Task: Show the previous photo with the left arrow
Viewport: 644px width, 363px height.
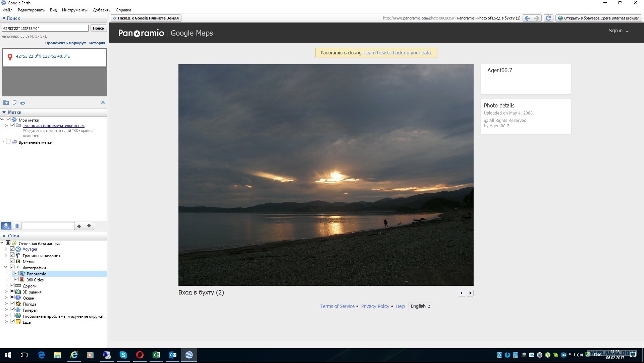Action: 462,293
